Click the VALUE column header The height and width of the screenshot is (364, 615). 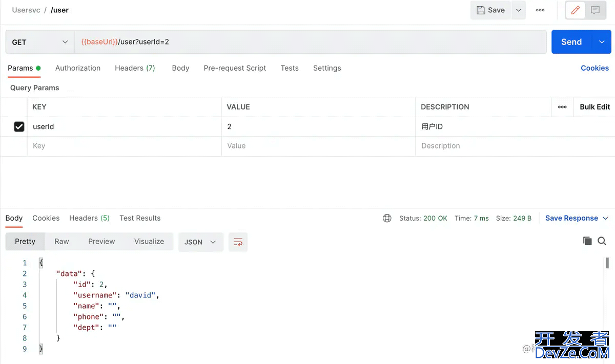coord(238,107)
